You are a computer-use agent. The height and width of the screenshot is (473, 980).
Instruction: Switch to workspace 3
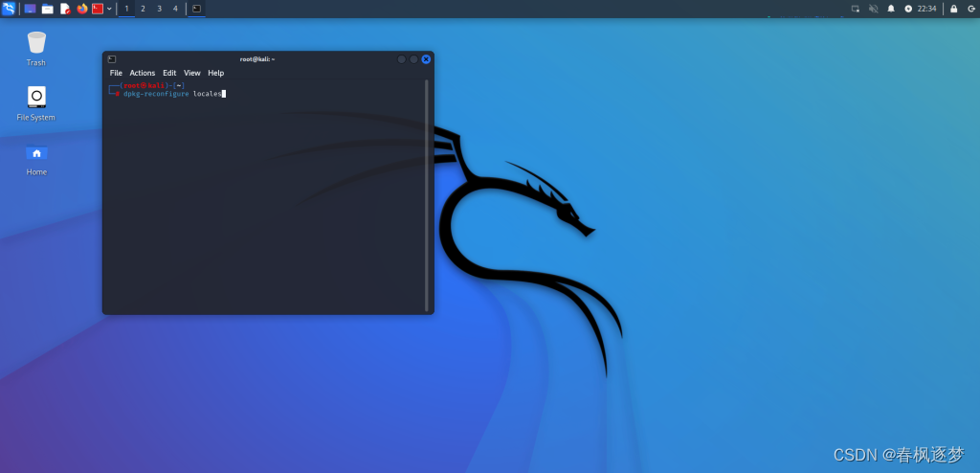(x=160, y=9)
